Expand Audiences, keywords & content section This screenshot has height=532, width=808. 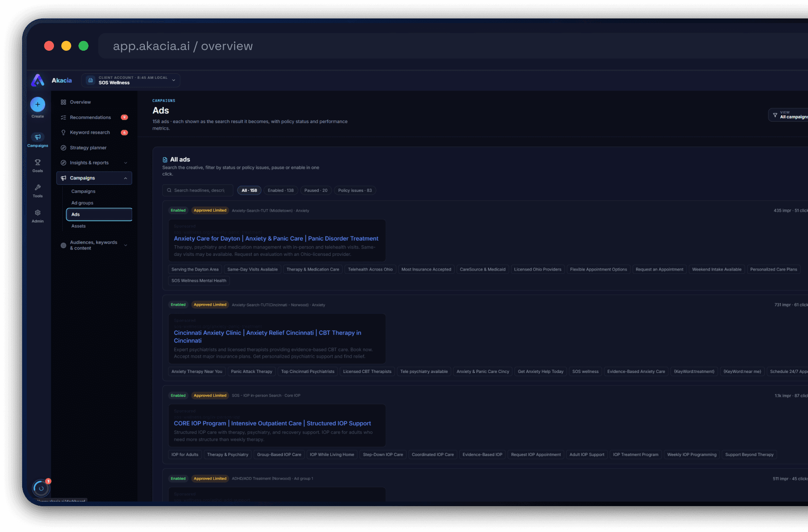click(94, 245)
